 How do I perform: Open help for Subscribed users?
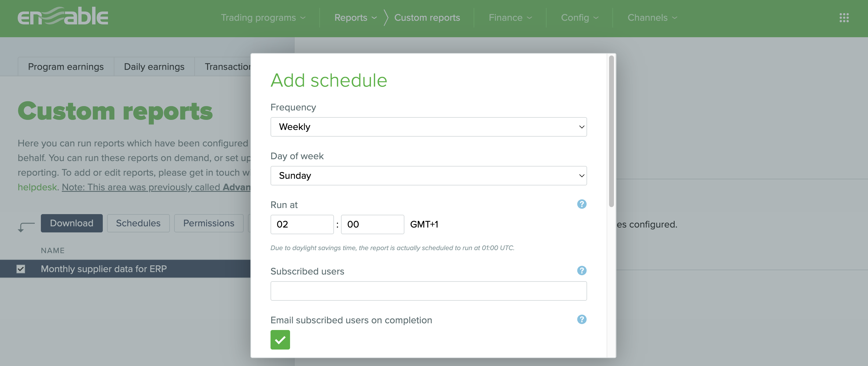[x=582, y=271]
